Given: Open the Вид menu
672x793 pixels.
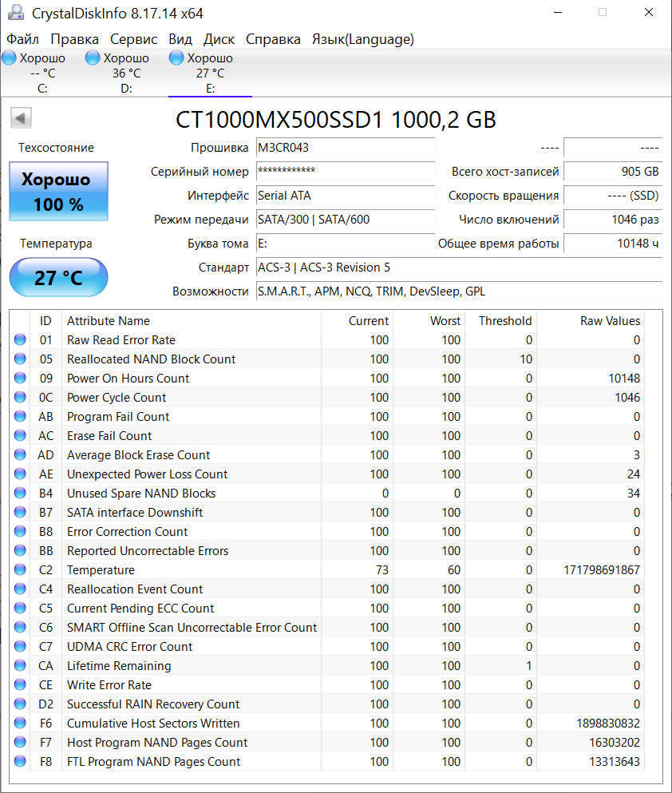Looking at the screenshot, I should [180, 39].
